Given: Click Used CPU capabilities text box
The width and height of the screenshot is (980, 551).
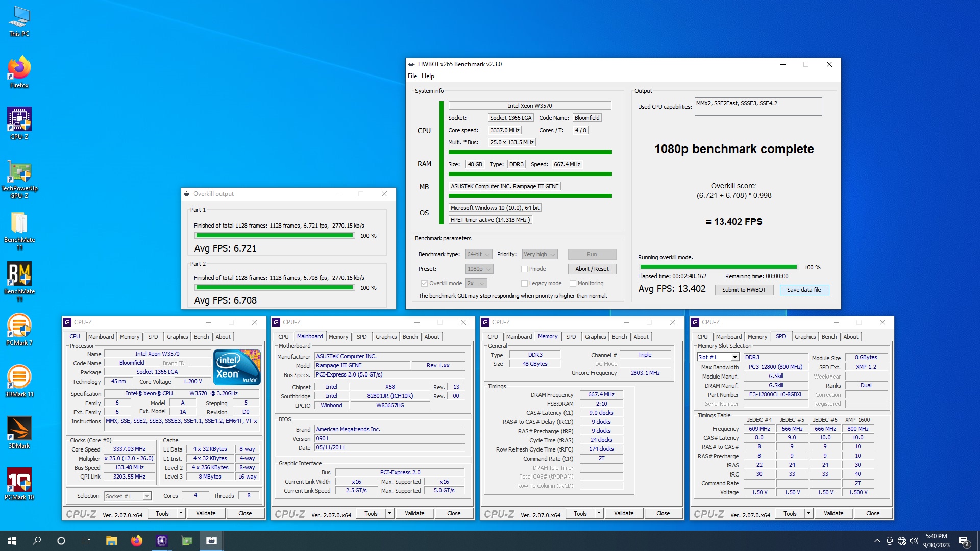Looking at the screenshot, I should pyautogui.click(x=758, y=107).
